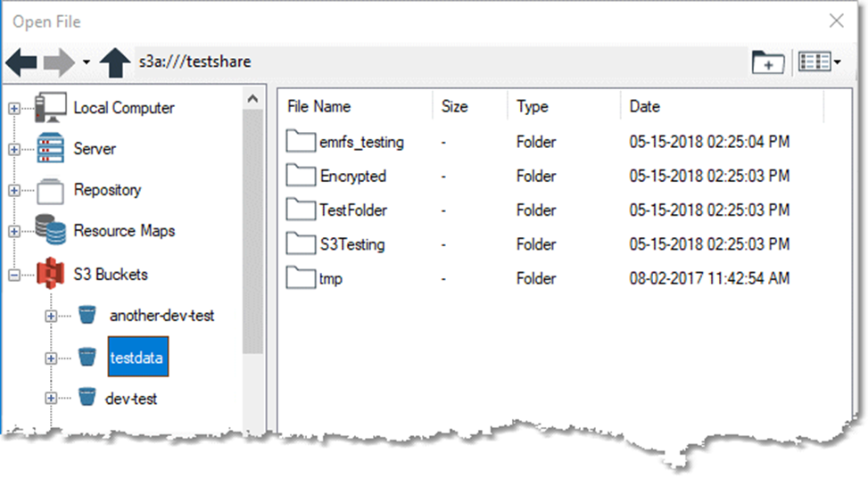Sort by Date column header

coord(645,107)
